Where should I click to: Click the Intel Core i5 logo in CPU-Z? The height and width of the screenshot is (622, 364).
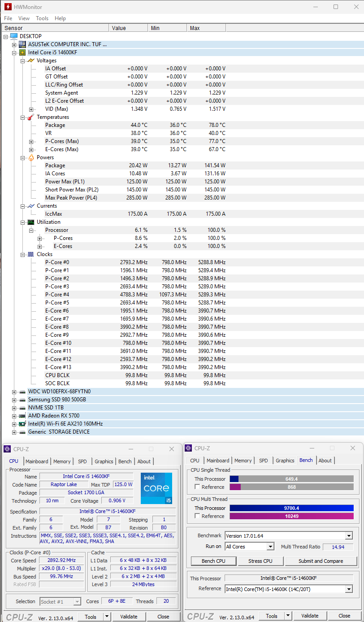pos(156,488)
